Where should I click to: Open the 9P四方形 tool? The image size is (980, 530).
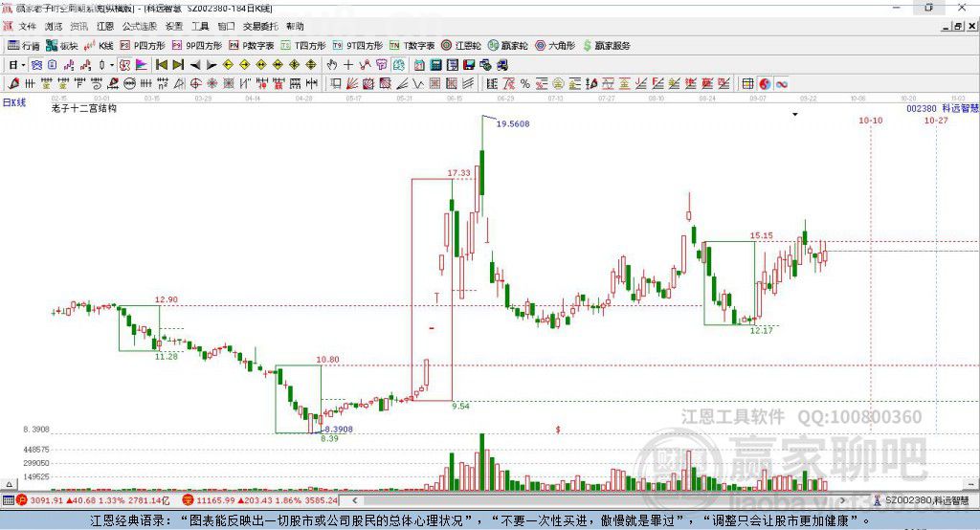(x=197, y=46)
